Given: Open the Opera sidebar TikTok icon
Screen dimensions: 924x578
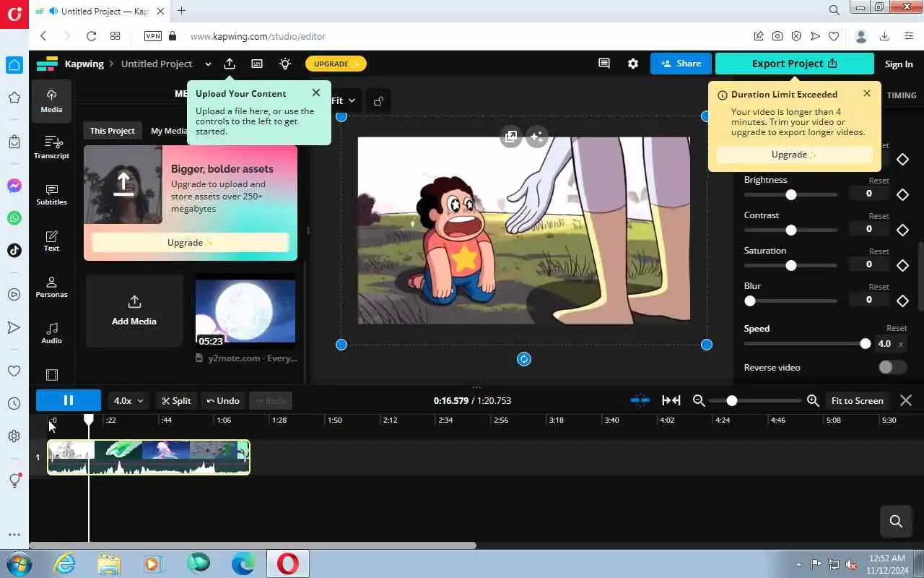Looking at the screenshot, I should (x=14, y=250).
